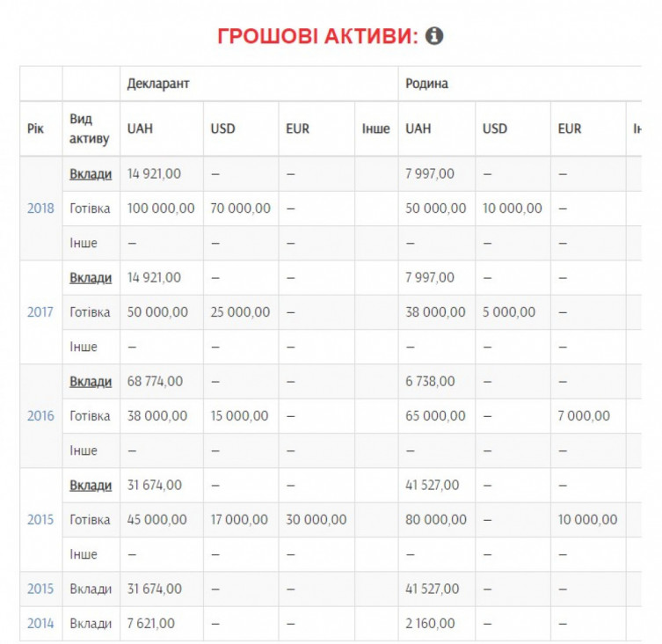Select the 30 000,00 EUR cell in 2015

click(316, 520)
